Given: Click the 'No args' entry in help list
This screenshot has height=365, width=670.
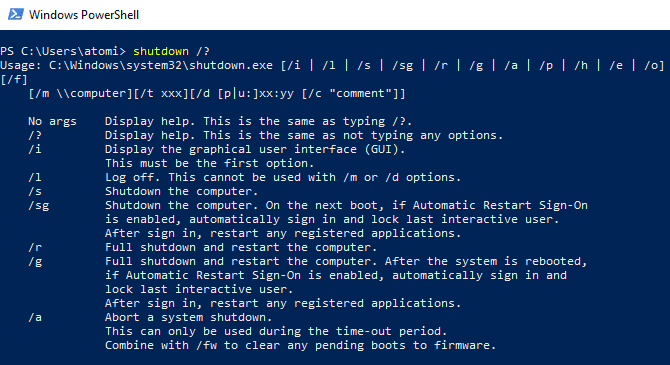Looking at the screenshot, I should click(x=52, y=121).
